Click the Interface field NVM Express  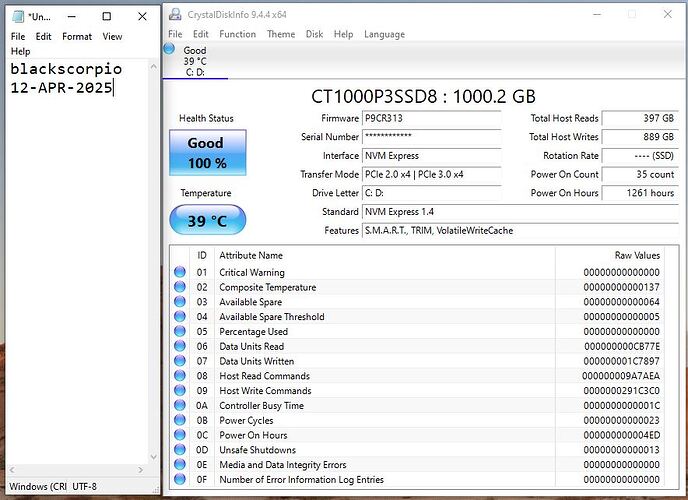431,156
